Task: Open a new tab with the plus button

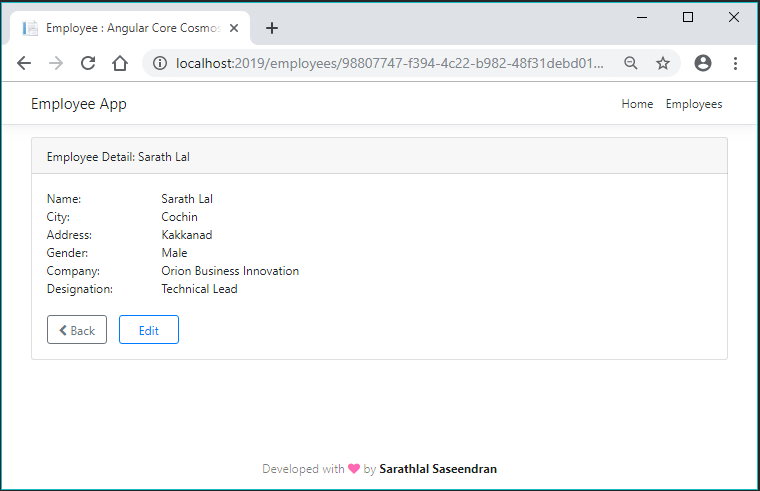Action: coord(272,28)
